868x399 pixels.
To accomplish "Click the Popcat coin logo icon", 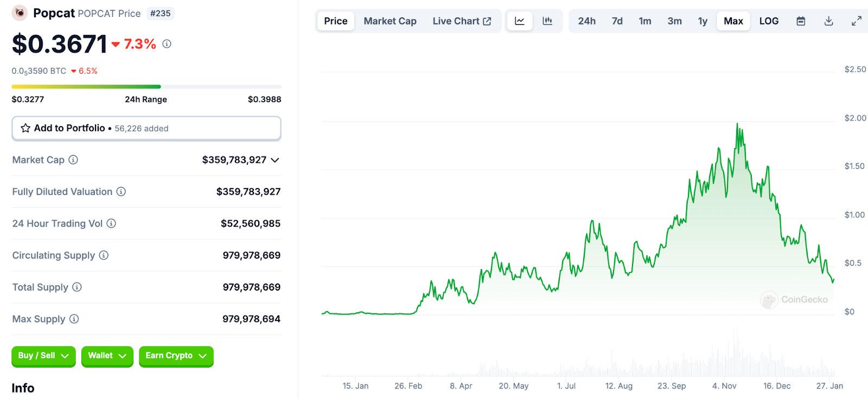I will [x=20, y=13].
